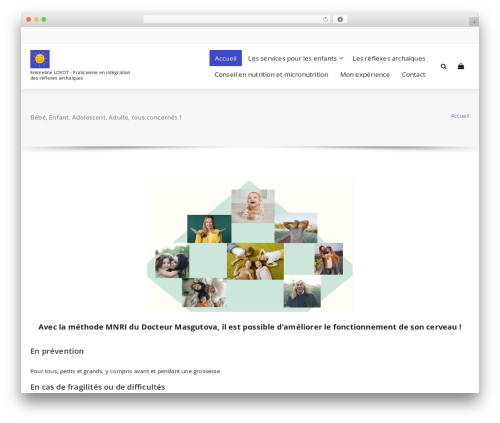The width and height of the screenshot is (500, 423).
Task: Click the Accueil breadcrumb link
Action: (x=460, y=116)
